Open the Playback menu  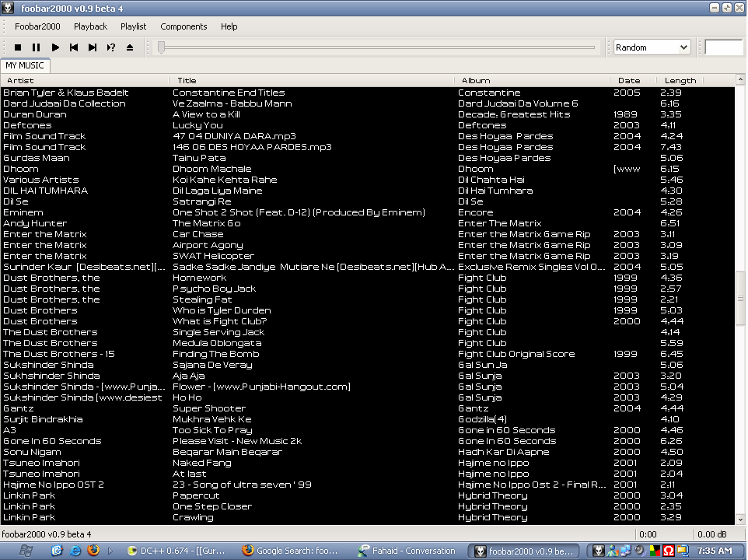tap(91, 26)
